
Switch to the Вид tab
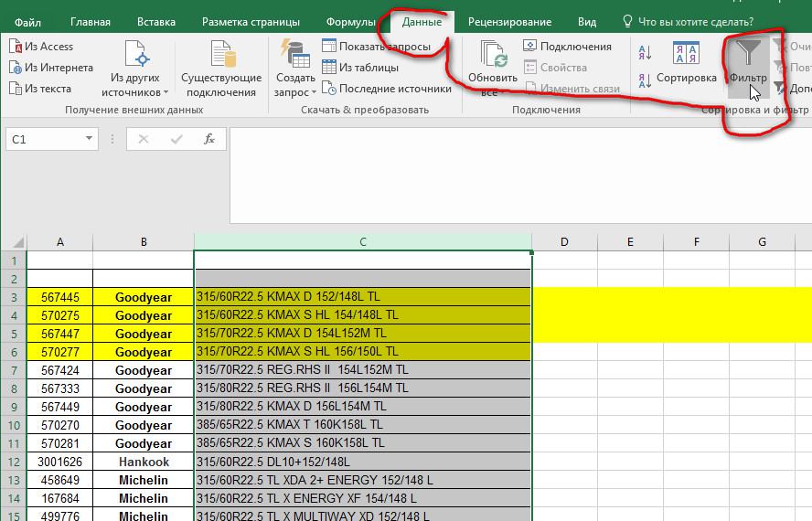pos(587,22)
